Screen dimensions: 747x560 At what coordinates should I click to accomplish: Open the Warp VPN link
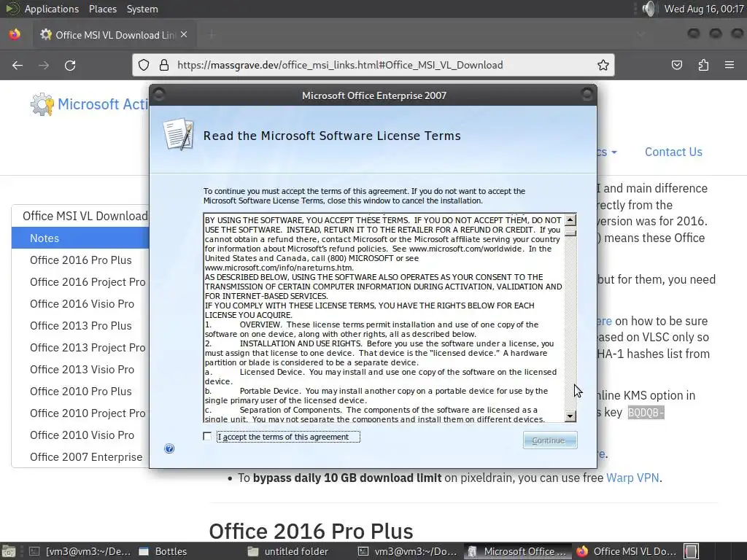click(x=632, y=478)
